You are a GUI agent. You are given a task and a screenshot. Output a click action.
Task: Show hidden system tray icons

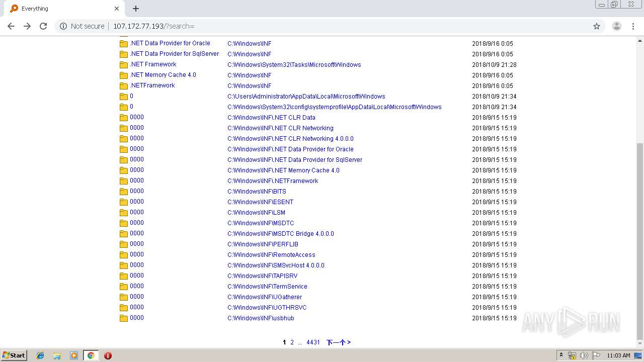[x=561, y=355]
